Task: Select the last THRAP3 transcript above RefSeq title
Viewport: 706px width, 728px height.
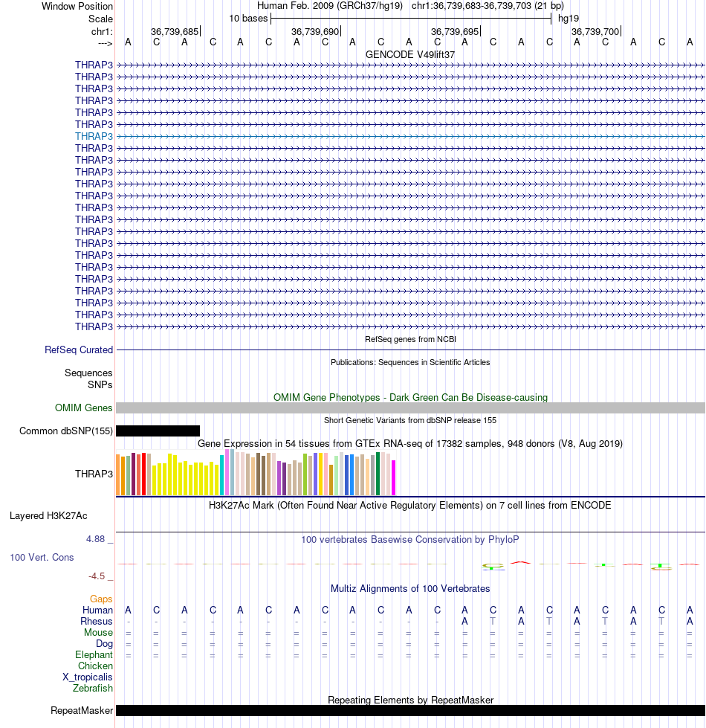Action: pos(94,327)
